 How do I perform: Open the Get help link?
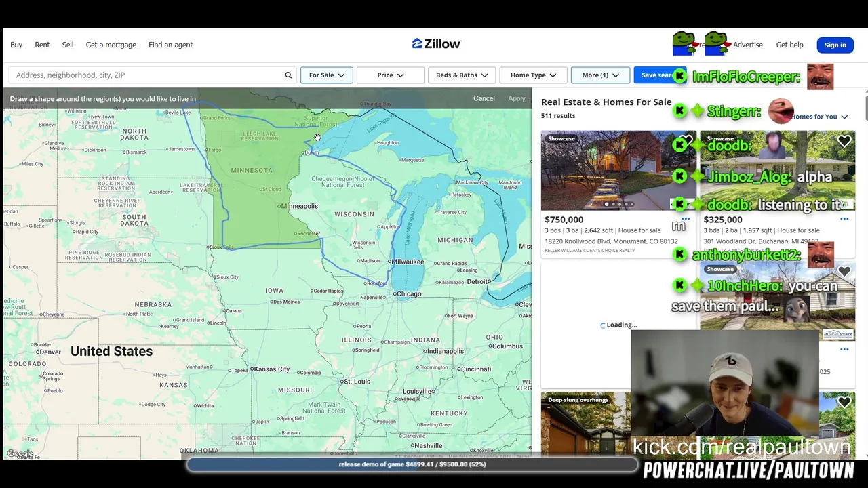point(789,45)
